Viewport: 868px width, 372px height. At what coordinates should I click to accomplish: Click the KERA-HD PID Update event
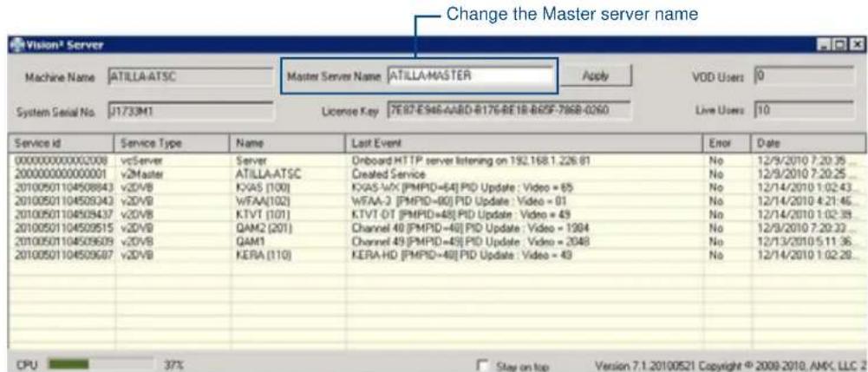[461, 255]
